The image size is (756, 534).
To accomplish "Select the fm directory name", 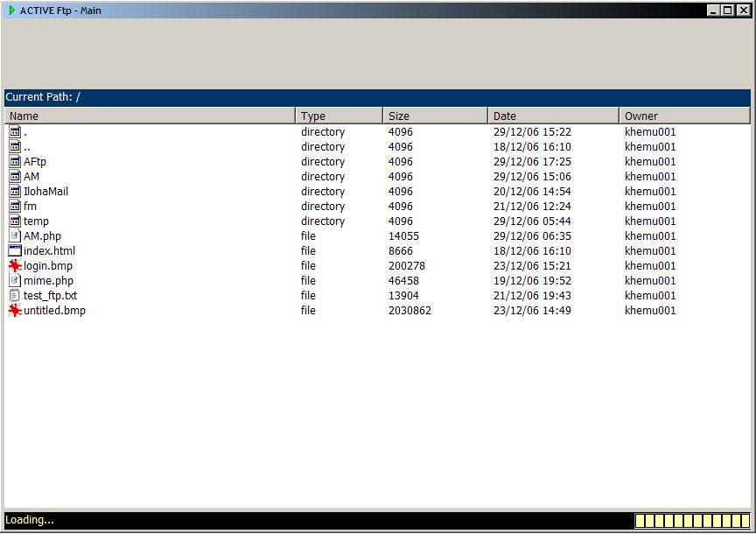I will point(30,207).
